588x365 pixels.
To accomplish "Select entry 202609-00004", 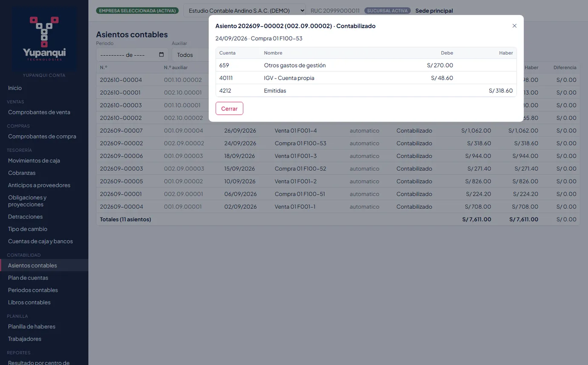I will tap(121, 207).
